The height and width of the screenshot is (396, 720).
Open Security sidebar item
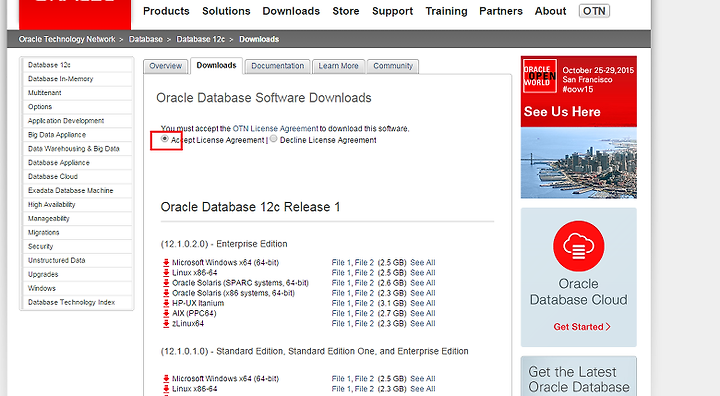pos(77,246)
